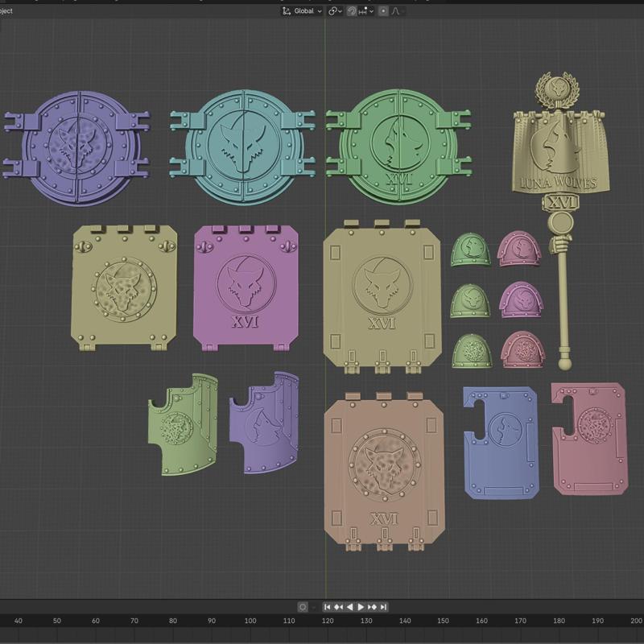The width and height of the screenshot is (644, 644).
Task: Jump to the last frame
Action: click(384, 607)
